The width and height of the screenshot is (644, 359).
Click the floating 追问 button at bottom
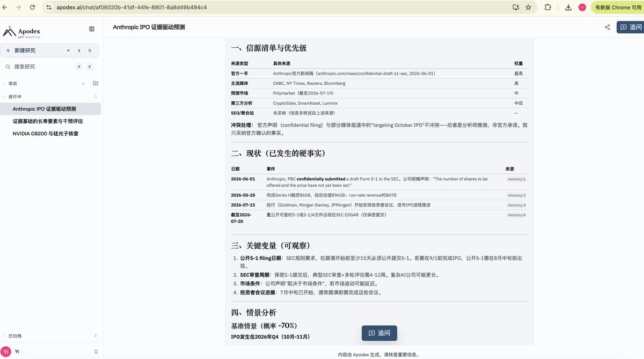pos(379,333)
